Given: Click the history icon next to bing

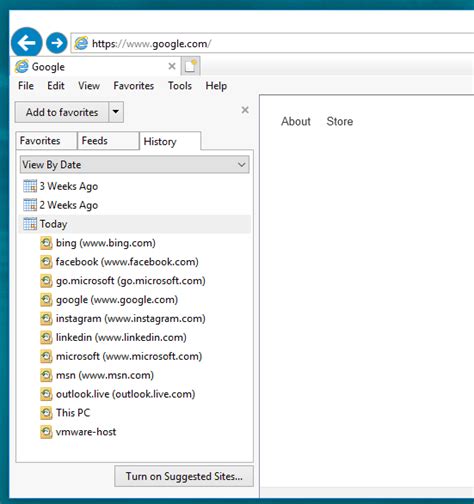Looking at the screenshot, I should click(x=46, y=243).
